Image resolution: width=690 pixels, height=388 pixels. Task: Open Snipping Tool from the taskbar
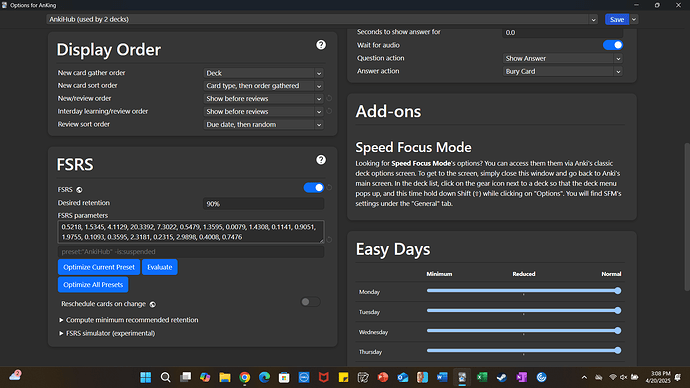[363, 377]
